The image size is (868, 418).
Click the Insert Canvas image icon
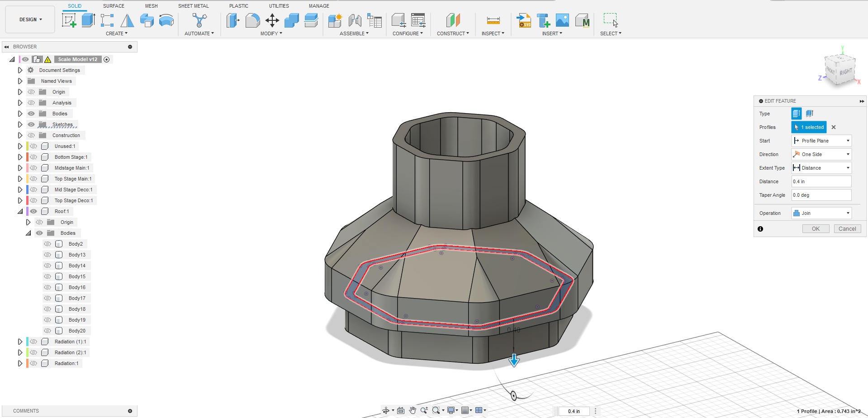pos(562,20)
